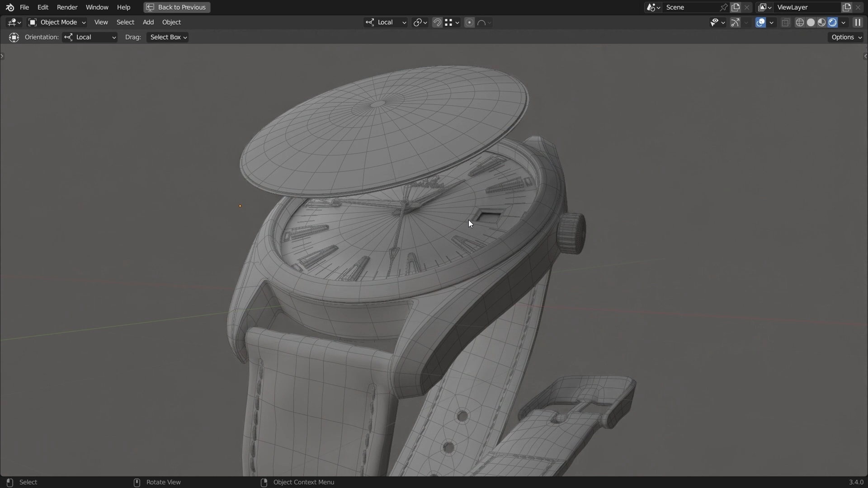Toggle viewport gizmo display

(x=736, y=23)
